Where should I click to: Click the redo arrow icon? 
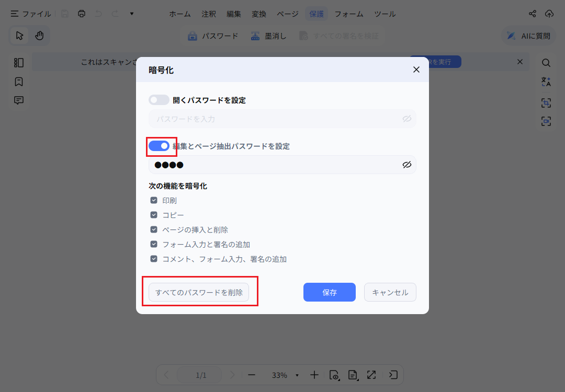click(x=115, y=14)
